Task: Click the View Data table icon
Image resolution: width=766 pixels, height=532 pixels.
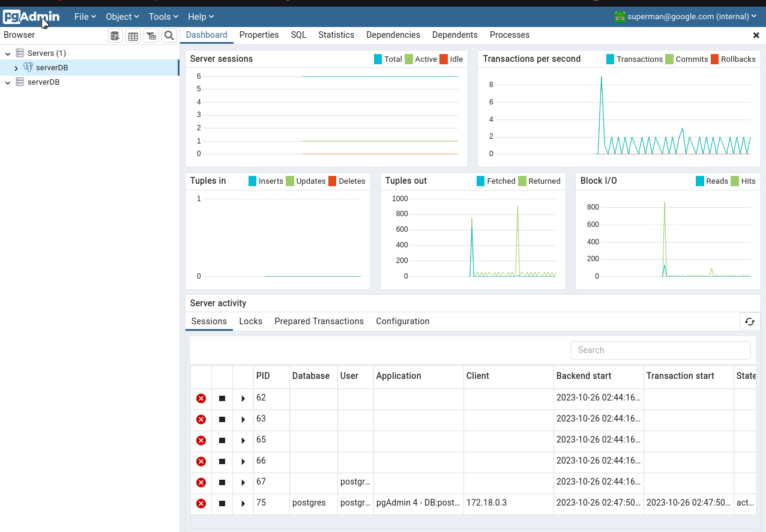Action: click(133, 36)
